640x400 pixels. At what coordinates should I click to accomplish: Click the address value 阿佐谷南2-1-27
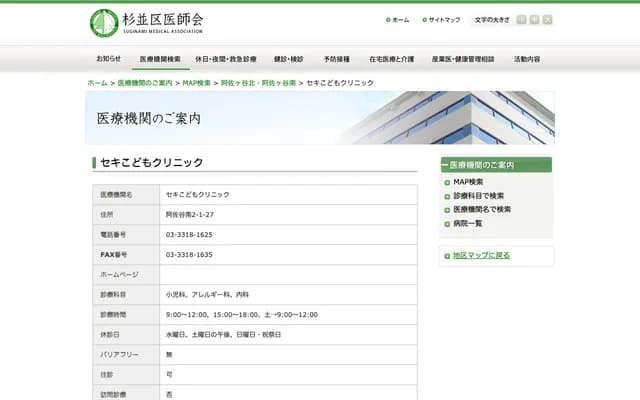[190, 215]
